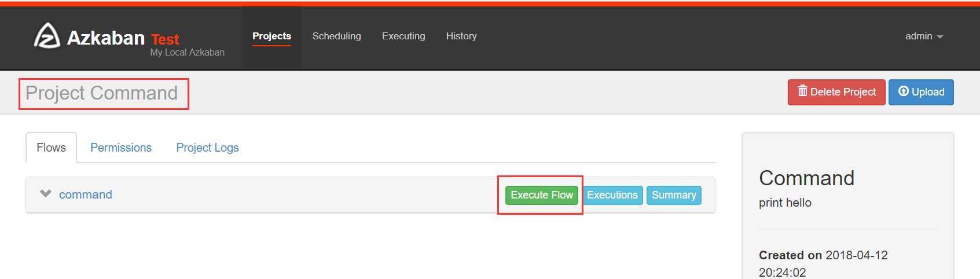Image resolution: width=980 pixels, height=279 pixels.
Task: Click the Command title in sidebar
Action: point(806,178)
